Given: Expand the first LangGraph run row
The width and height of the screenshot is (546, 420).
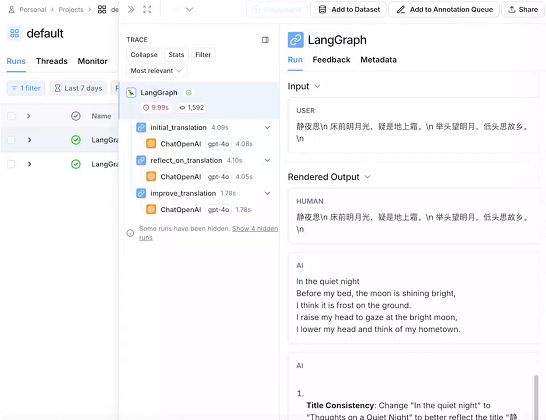Looking at the screenshot, I should [x=29, y=140].
